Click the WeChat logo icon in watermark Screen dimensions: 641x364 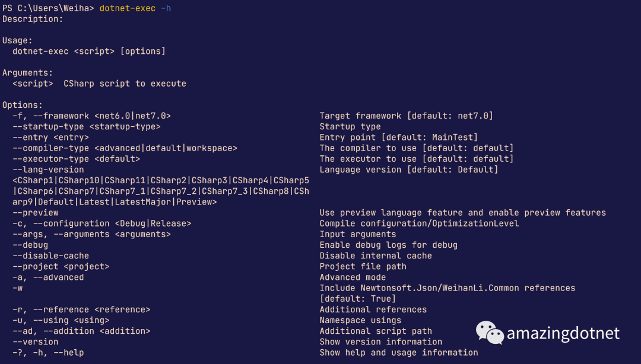[x=489, y=333]
